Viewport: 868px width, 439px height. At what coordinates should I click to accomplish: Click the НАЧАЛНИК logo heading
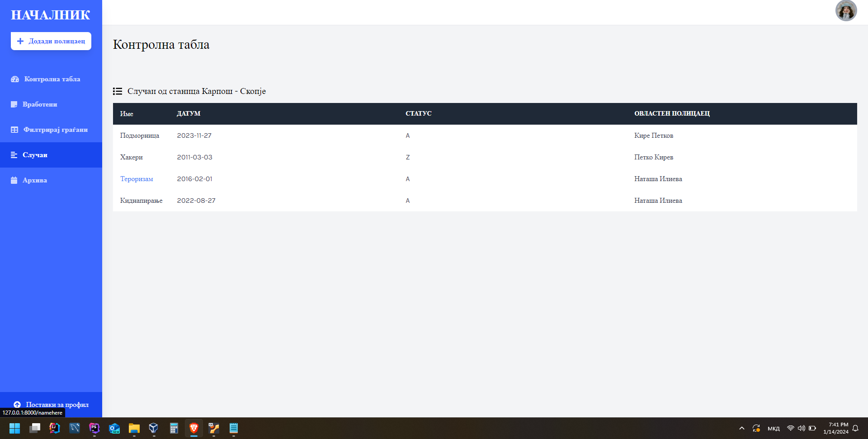pos(51,15)
